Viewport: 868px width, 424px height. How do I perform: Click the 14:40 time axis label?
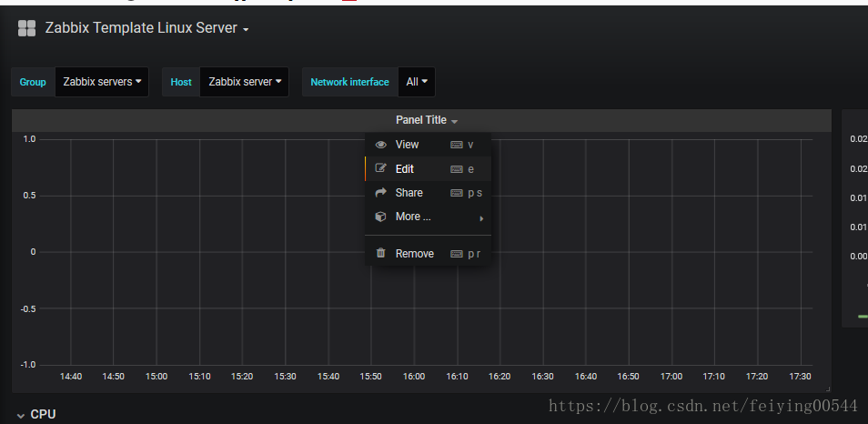pyautogui.click(x=70, y=377)
